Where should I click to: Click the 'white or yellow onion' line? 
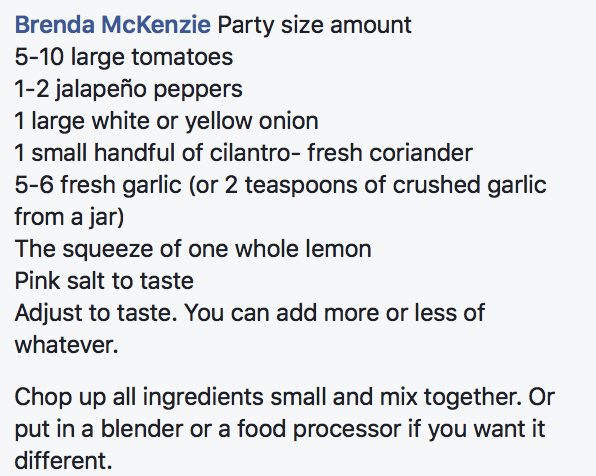click(x=166, y=122)
